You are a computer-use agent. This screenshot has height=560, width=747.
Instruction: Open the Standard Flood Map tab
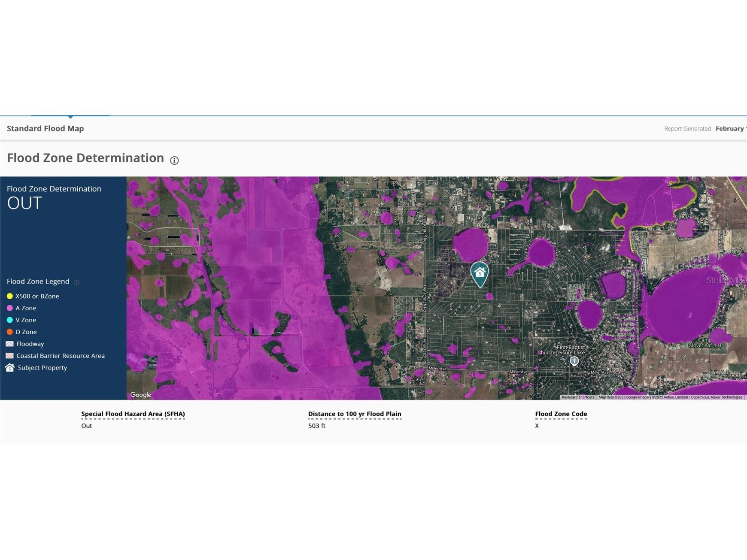(x=46, y=128)
